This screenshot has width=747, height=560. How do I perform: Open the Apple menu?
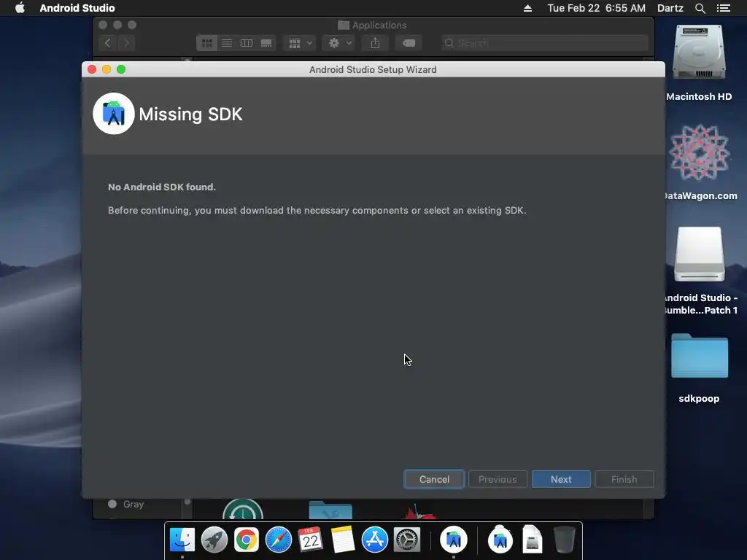point(20,8)
